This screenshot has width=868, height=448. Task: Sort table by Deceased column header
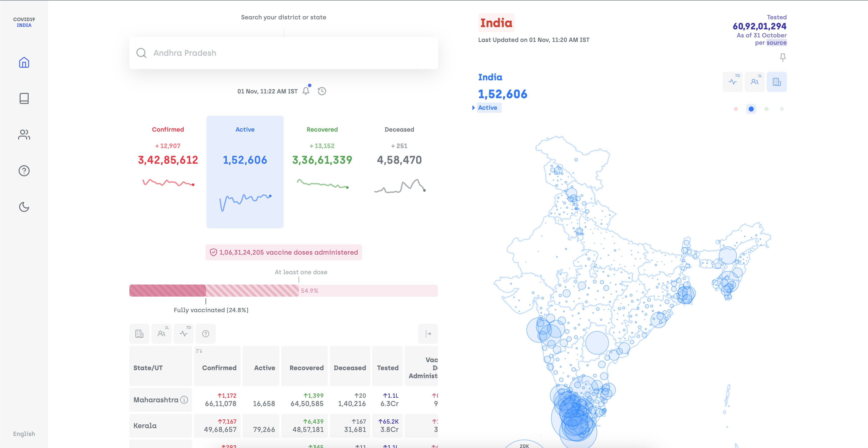click(350, 366)
